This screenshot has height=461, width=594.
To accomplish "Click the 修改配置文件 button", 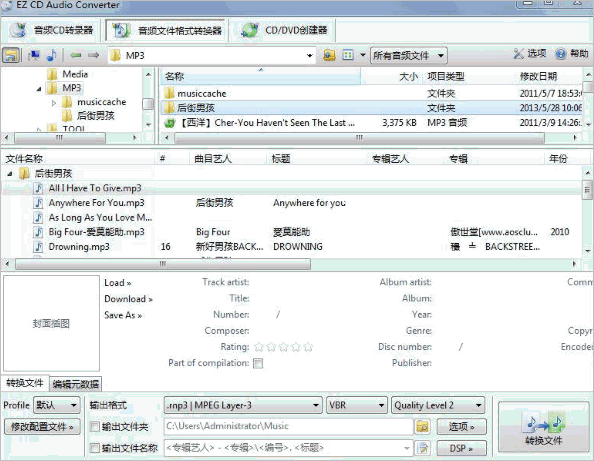I will [x=42, y=427].
